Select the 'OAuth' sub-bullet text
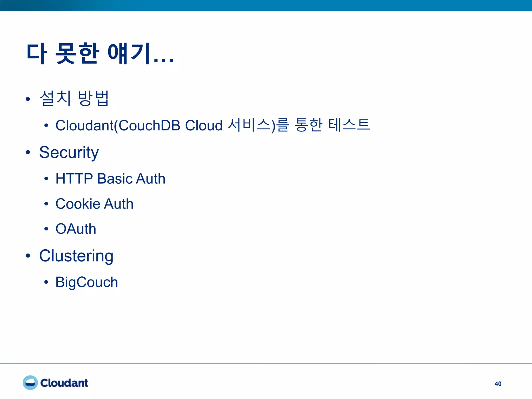Viewport: 532px width, 399px height. 76,229
